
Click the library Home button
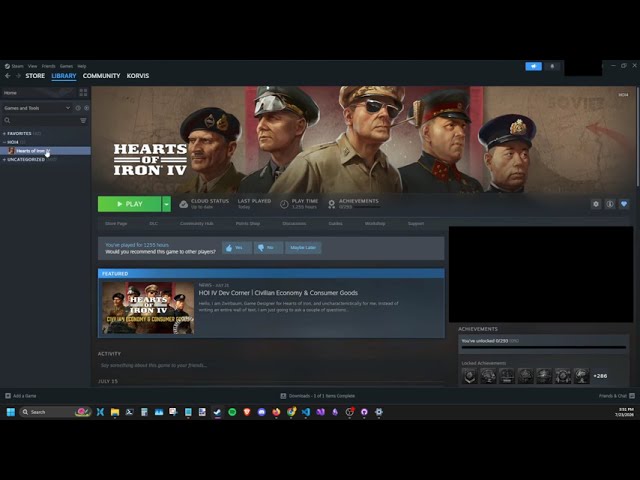point(39,93)
